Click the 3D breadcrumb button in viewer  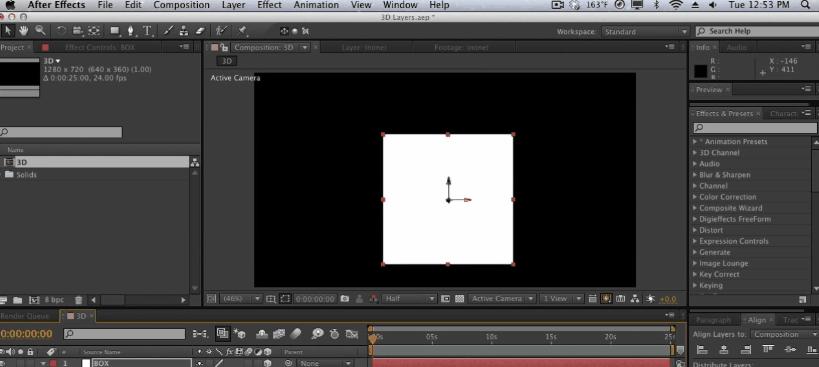point(227,61)
